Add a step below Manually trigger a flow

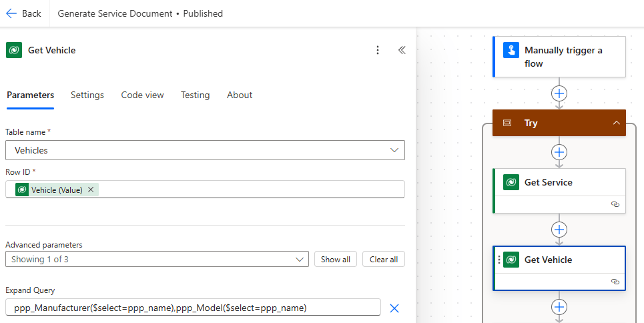click(x=559, y=93)
